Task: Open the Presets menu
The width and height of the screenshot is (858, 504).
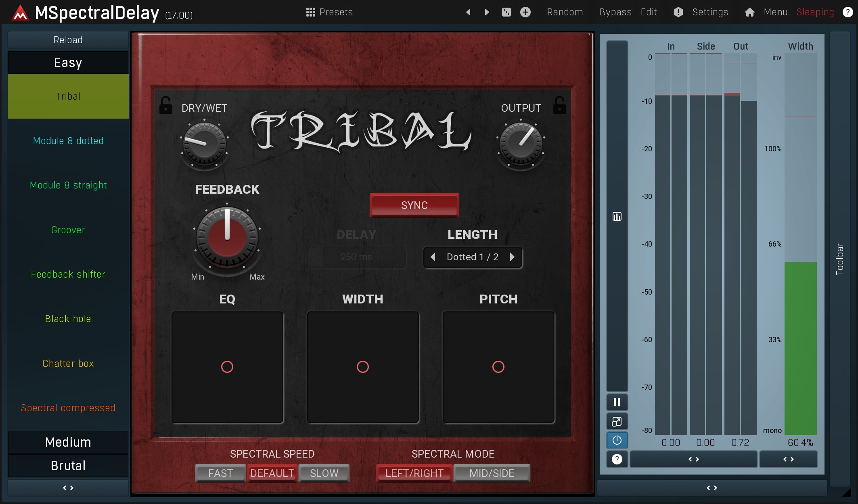Action: point(329,12)
